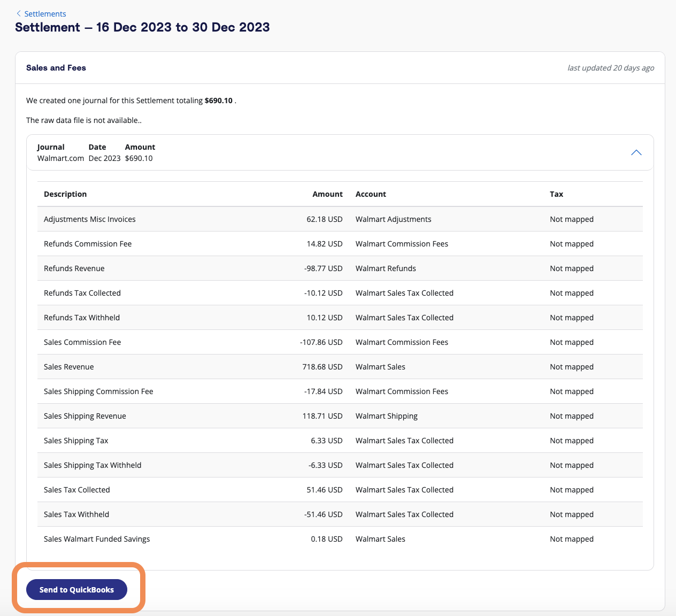The height and width of the screenshot is (616, 676).
Task: Select the Refunds Tax Collected description
Action: (82, 293)
